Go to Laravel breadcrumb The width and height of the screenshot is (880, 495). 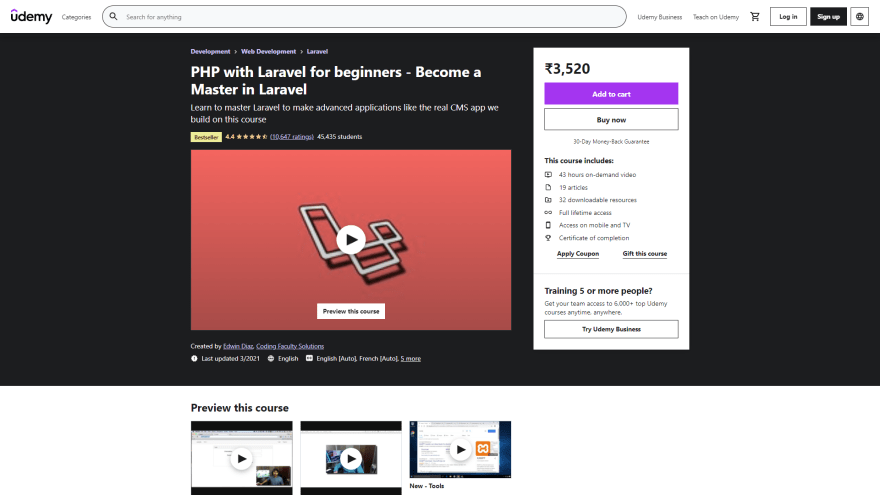pos(317,52)
